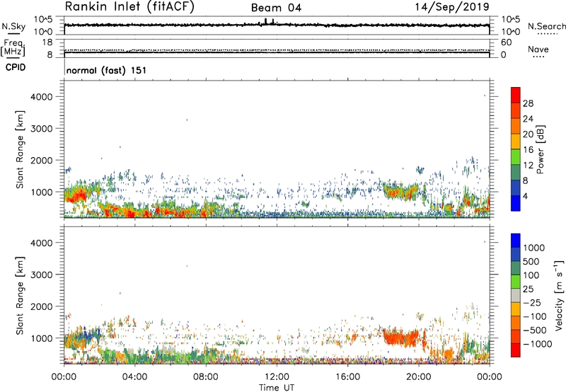Image resolution: width=566 pixels, height=392 pixels.
Task: Pick the bright blue top of the velocity colorbar
Action: (516, 241)
